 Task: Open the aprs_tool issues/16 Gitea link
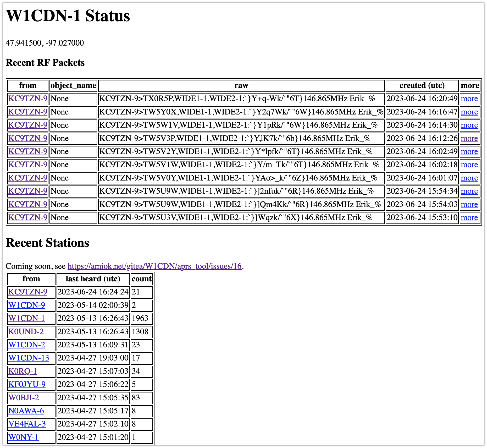point(154,266)
